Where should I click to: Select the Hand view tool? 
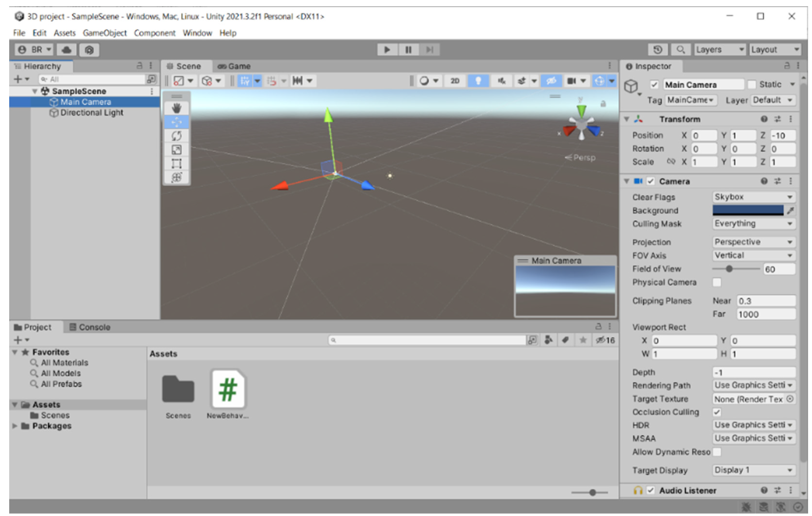[x=176, y=108]
